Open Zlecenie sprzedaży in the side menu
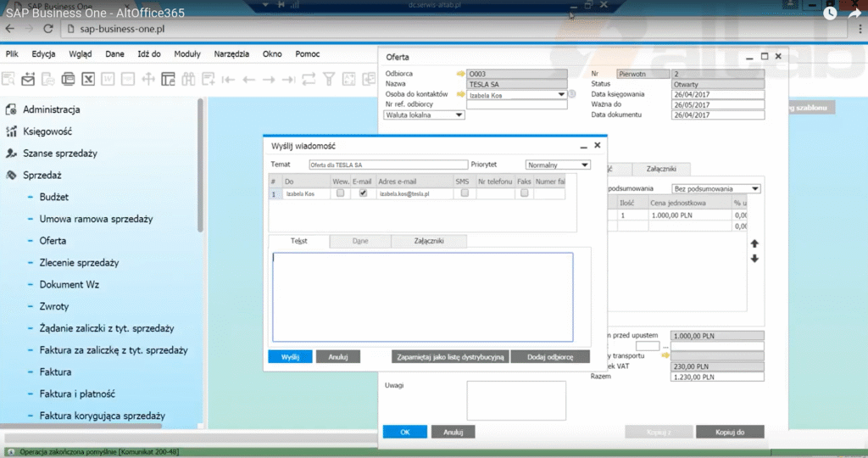Viewport: 868px width, 458px height. coord(79,263)
